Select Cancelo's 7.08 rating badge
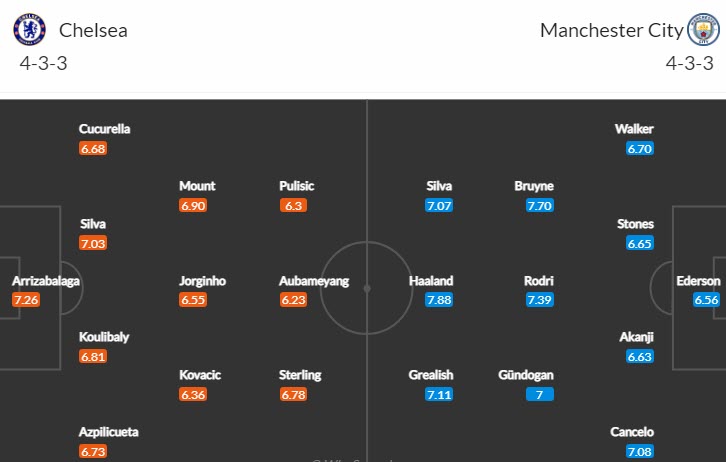726x462 pixels. [x=640, y=450]
